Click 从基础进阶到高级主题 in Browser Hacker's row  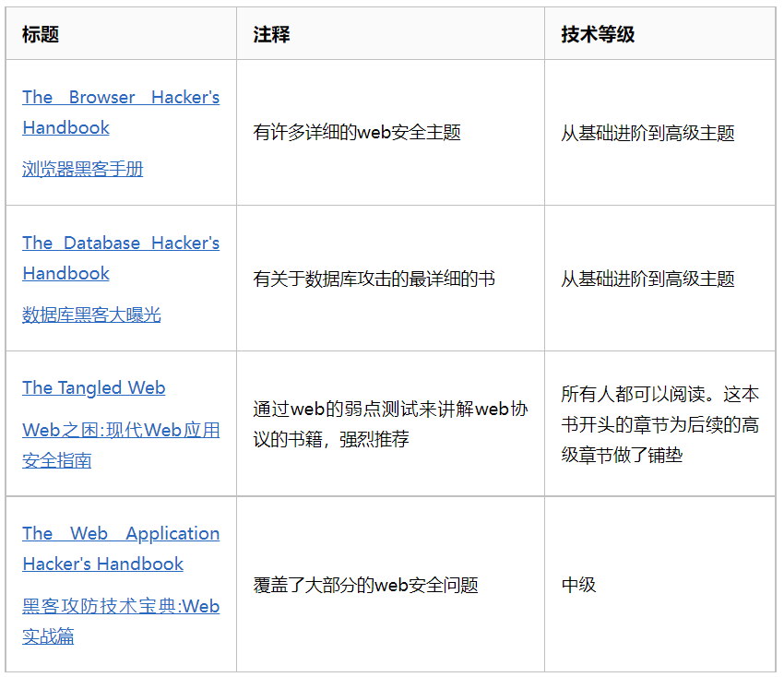(x=647, y=133)
